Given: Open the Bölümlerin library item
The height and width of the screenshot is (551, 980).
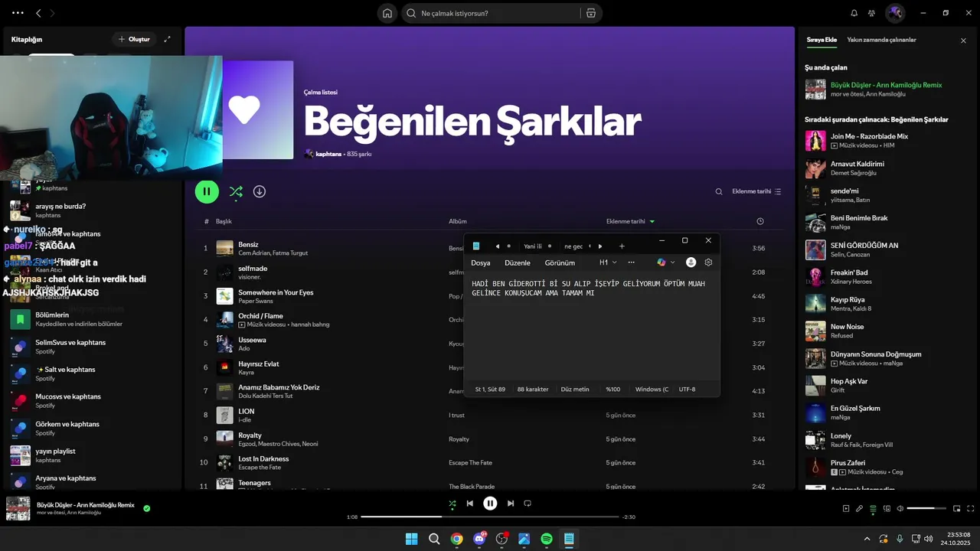Looking at the screenshot, I should (92, 319).
